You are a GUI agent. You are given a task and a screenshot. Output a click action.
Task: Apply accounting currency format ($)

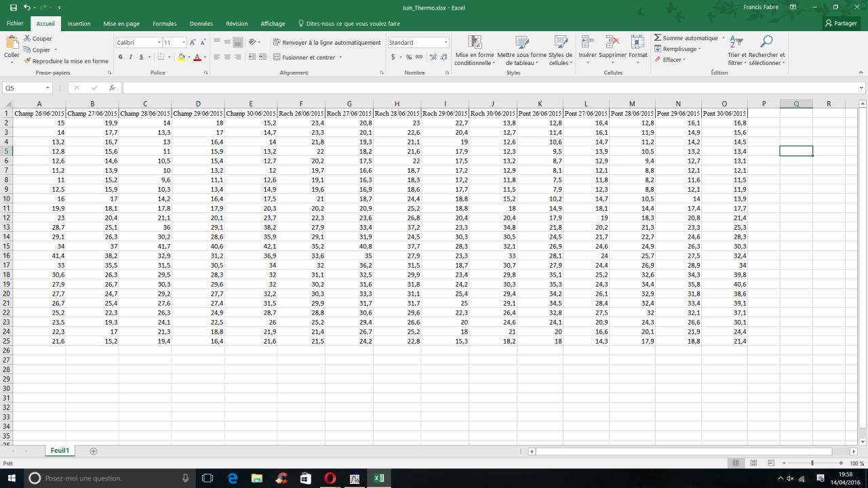click(393, 57)
